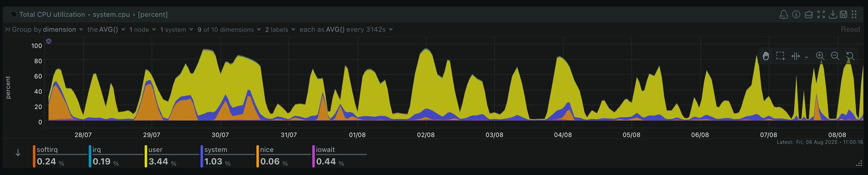The image size is (868, 175).
Task: Open the chart information icon
Action: (x=796, y=15)
